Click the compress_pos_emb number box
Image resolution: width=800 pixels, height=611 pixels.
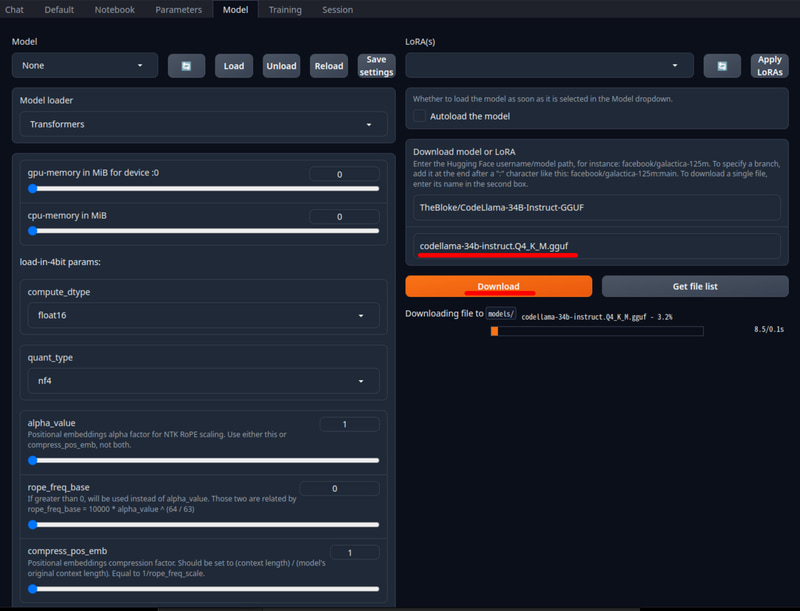tap(355, 552)
